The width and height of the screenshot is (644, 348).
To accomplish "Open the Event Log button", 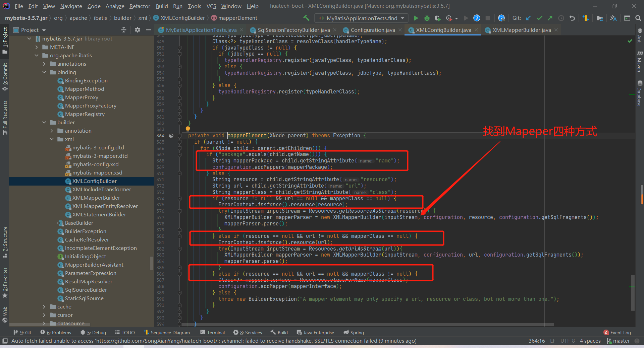I will coord(617,333).
